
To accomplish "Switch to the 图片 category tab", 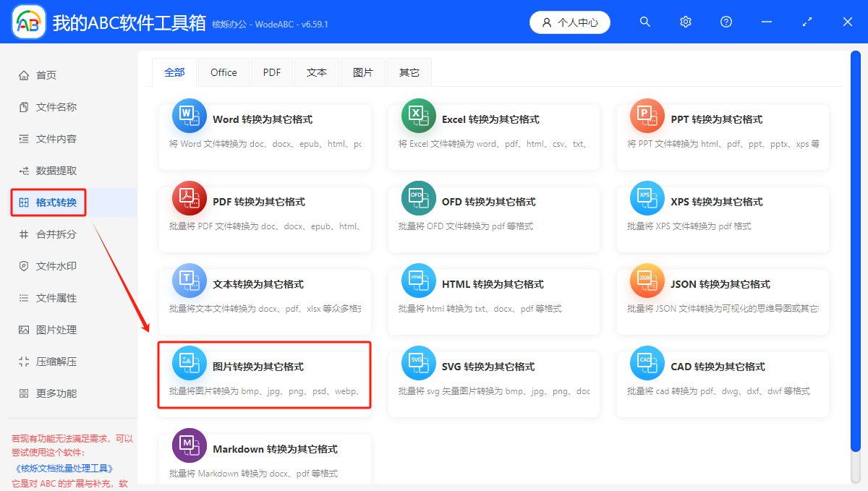I will (363, 72).
